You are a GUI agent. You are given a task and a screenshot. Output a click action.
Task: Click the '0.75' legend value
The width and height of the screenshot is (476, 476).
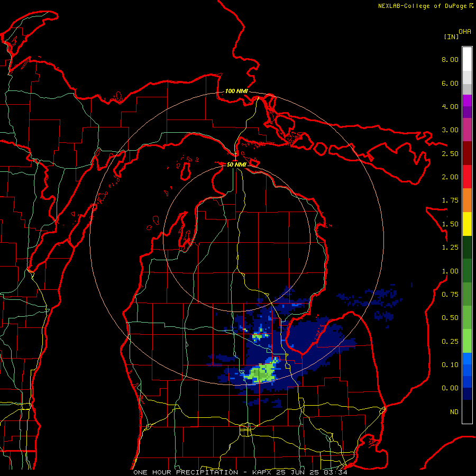(450, 295)
